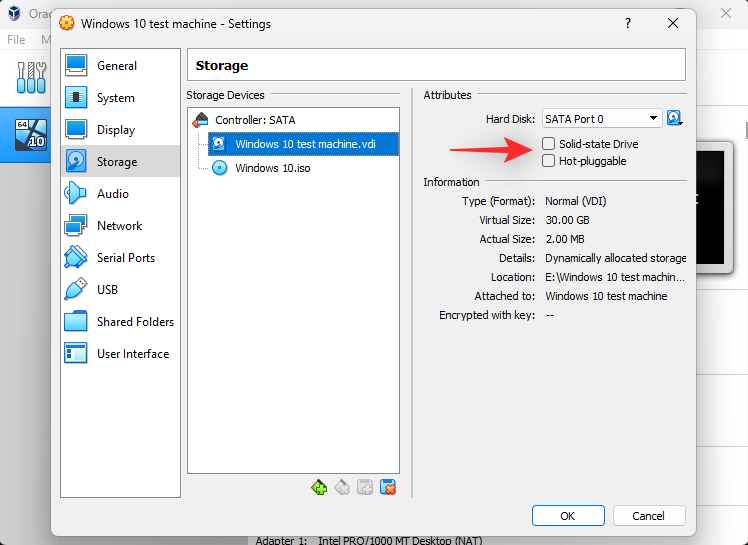Remove selected storage attachment icon
This screenshot has height=545, width=748.
(x=388, y=488)
